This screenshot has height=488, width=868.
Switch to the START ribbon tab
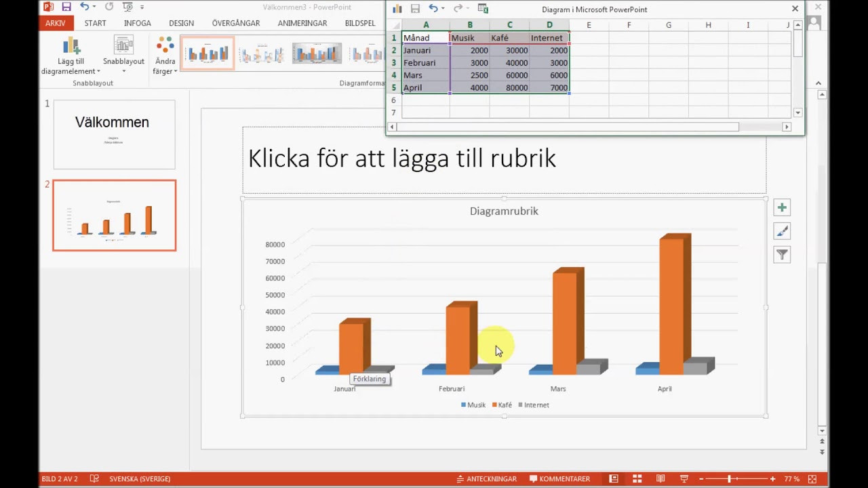coord(95,23)
